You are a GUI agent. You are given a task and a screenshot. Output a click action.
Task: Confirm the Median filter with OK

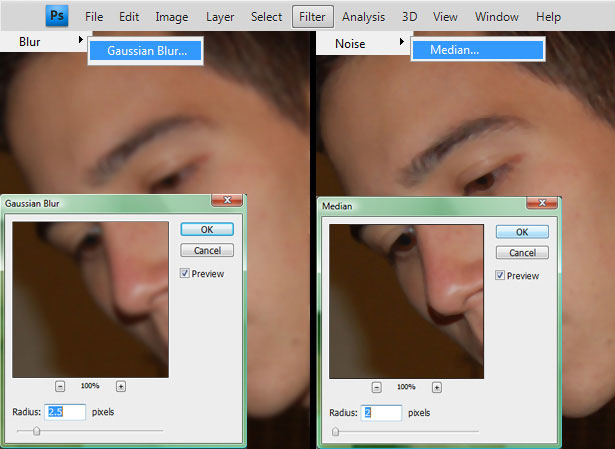[522, 232]
